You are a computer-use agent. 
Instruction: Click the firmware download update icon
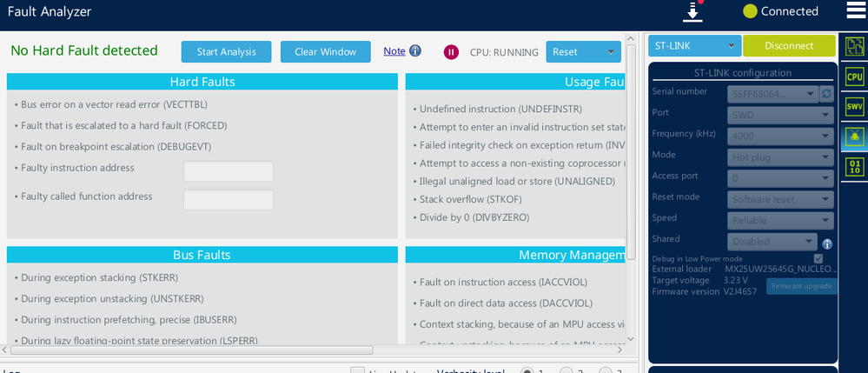tap(692, 11)
